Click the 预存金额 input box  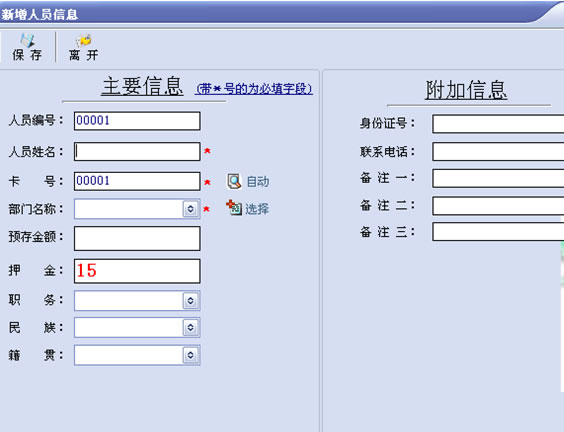137,238
